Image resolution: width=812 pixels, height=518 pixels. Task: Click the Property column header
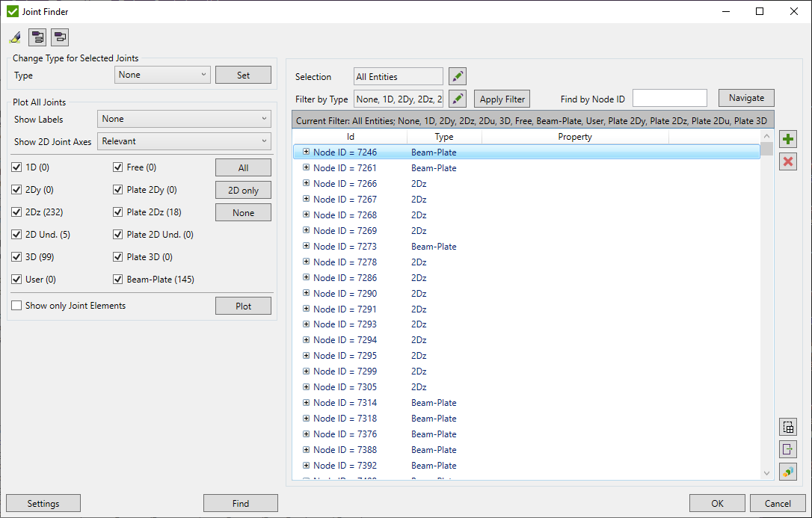(x=574, y=137)
